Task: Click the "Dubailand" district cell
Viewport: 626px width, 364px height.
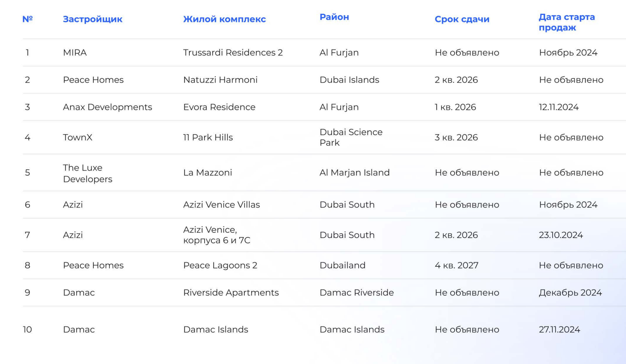Action: [x=342, y=265]
